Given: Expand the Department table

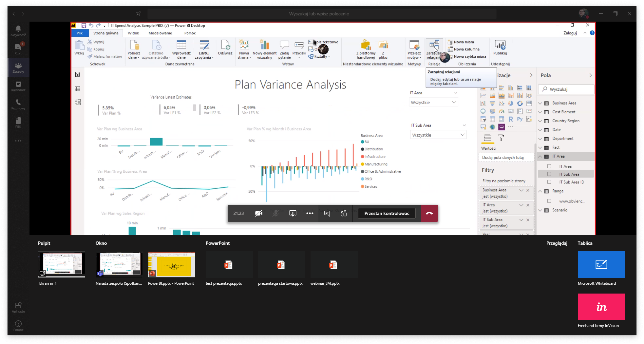Looking at the screenshot, I should [x=540, y=139].
